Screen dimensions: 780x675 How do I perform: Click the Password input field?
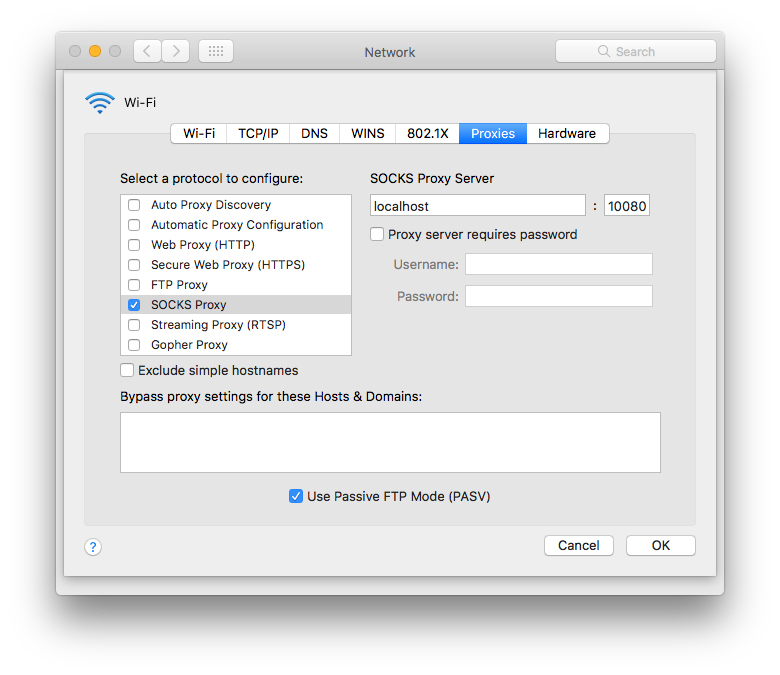559,296
